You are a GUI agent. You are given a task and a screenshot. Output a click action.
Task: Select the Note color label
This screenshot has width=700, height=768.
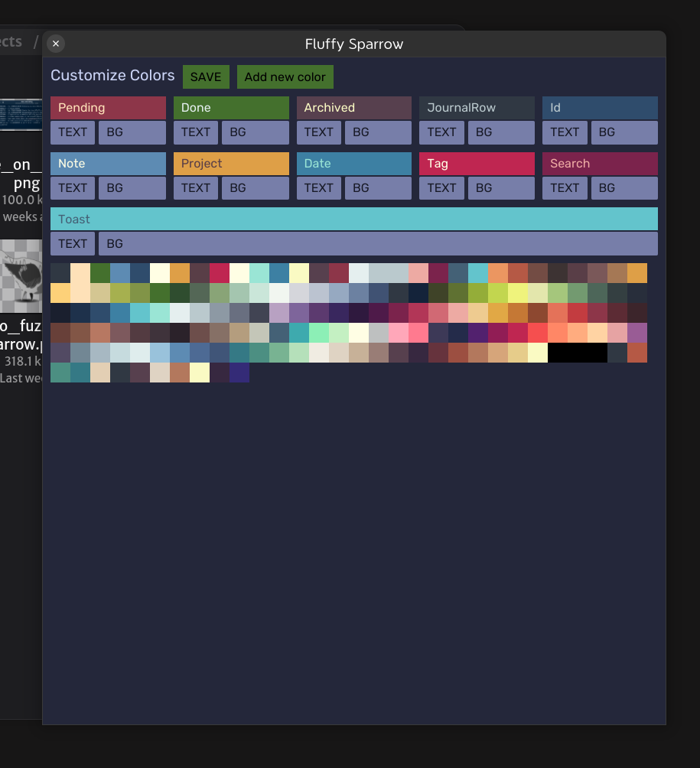tap(109, 164)
